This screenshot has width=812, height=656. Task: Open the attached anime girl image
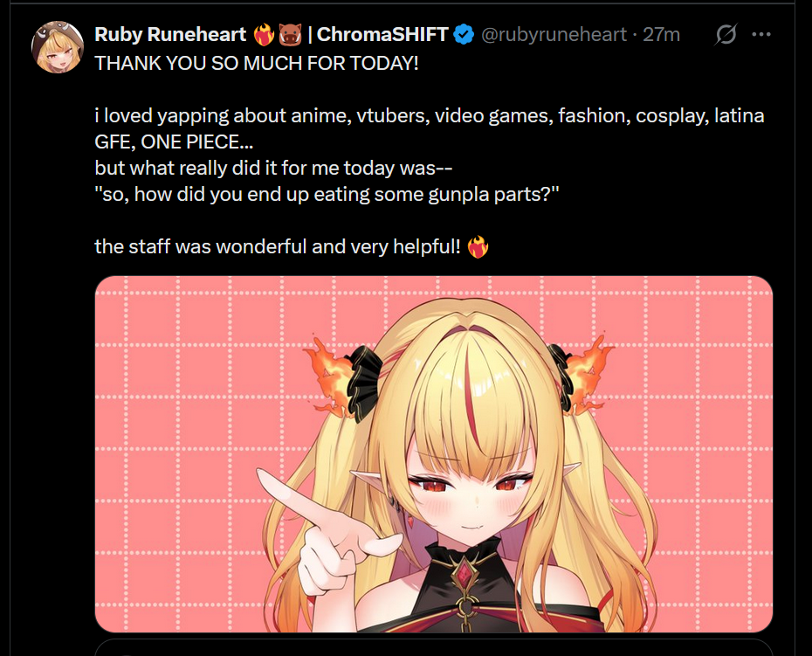coord(434,454)
